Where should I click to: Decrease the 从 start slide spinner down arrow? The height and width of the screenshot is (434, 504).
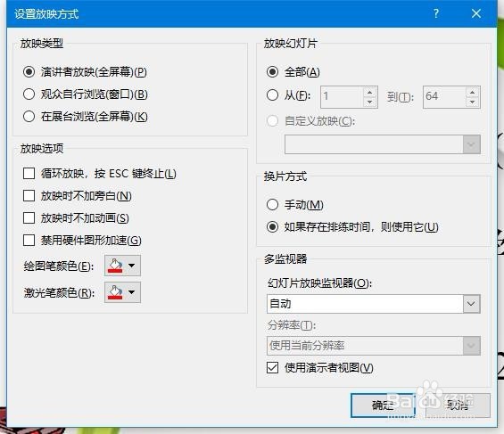[x=370, y=102]
